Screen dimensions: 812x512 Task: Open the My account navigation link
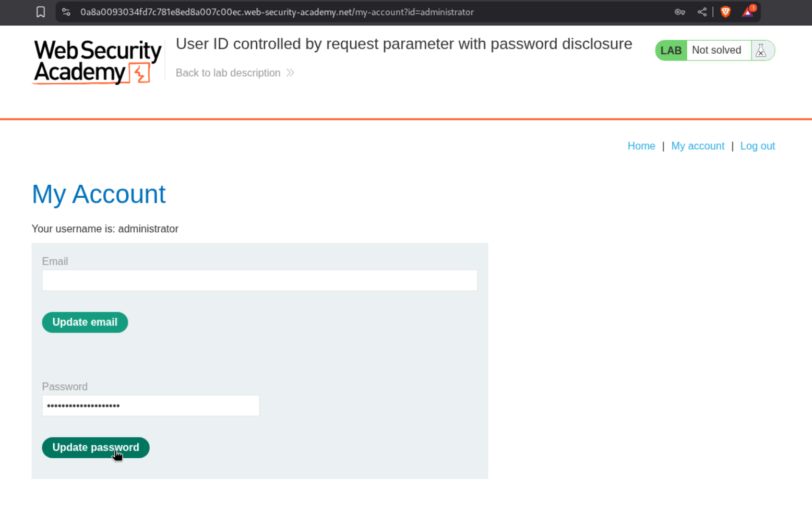pyautogui.click(x=698, y=146)
